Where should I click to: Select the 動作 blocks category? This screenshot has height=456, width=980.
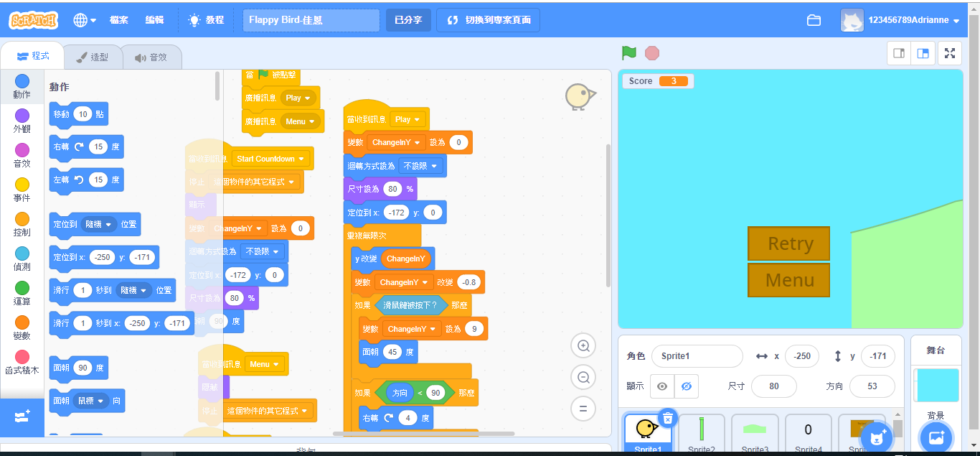[x=22, y=86]
